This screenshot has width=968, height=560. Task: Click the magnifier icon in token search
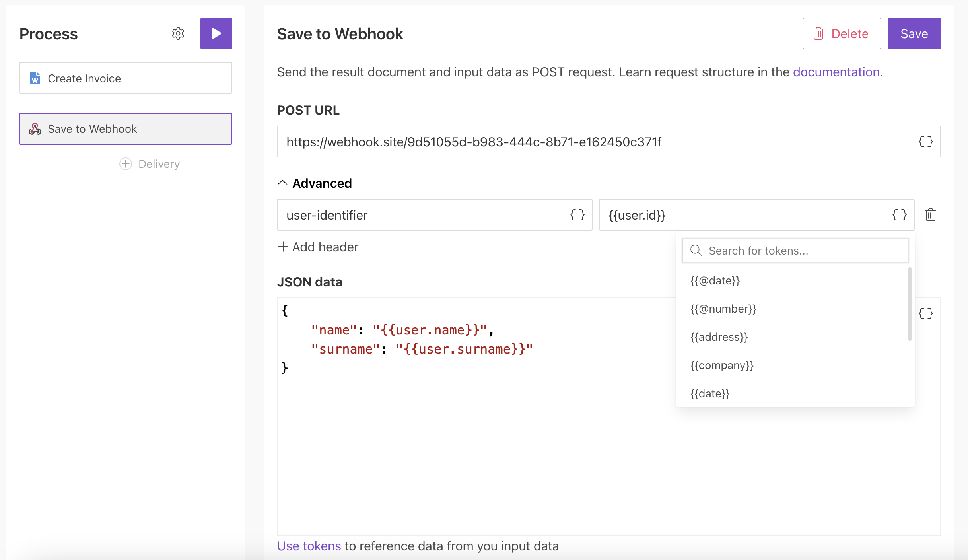(696, 251)
